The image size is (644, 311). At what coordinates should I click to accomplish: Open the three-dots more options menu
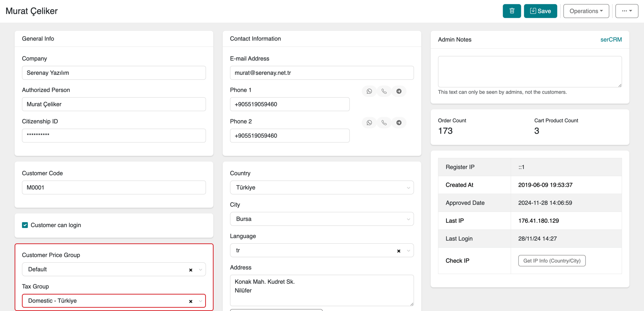[x=626, y=11]
